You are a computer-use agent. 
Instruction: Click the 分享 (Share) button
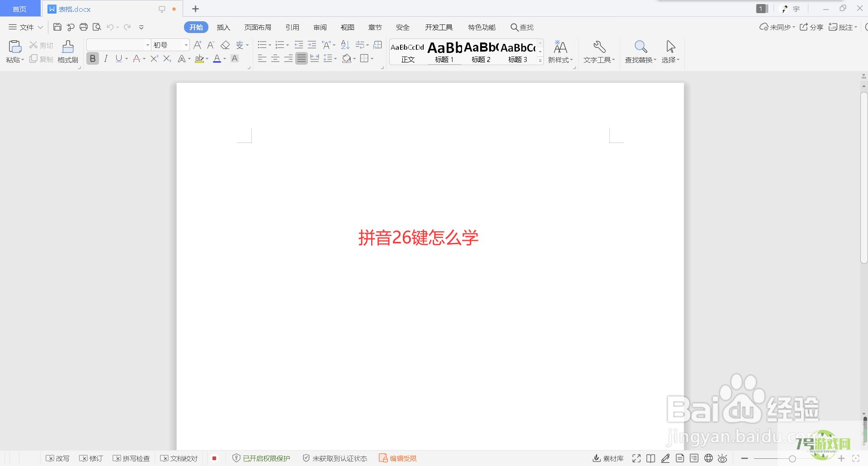pos(811,27)
